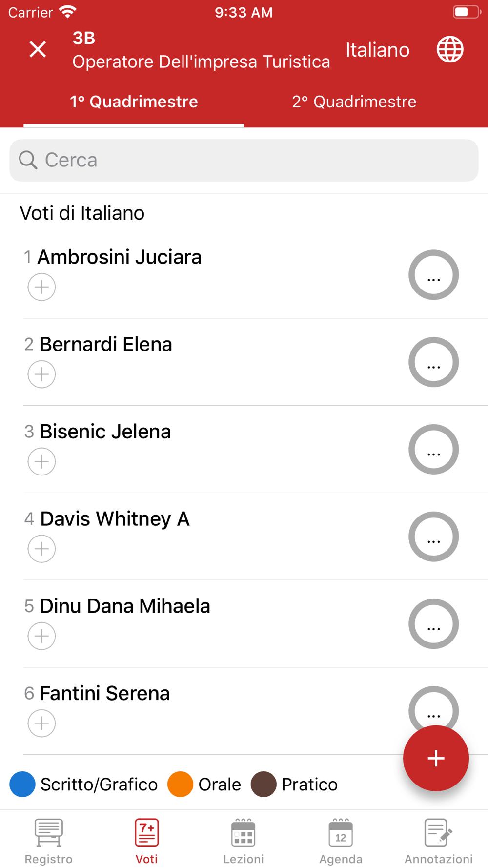Screen dimensions: 488x868
Task: Open the Lezioni calendar icon
Action: click(243, 832)
